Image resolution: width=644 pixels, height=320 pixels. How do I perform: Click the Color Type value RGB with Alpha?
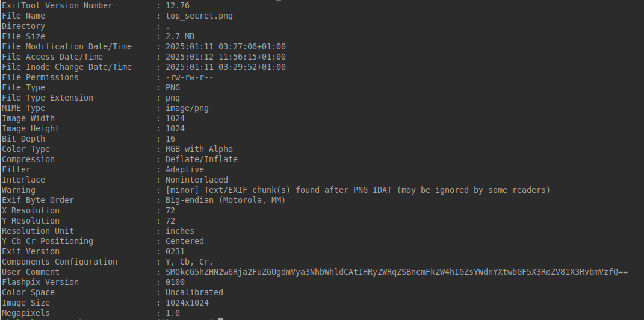pos(199,149)
